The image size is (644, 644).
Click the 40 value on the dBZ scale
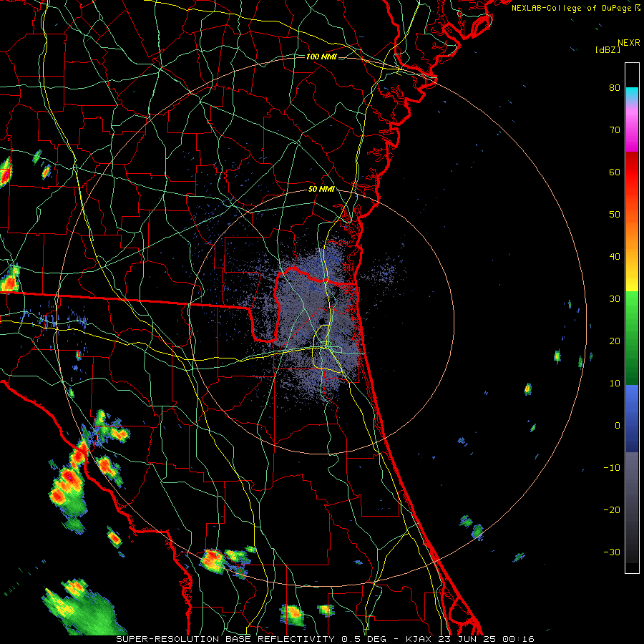[615, 257]
